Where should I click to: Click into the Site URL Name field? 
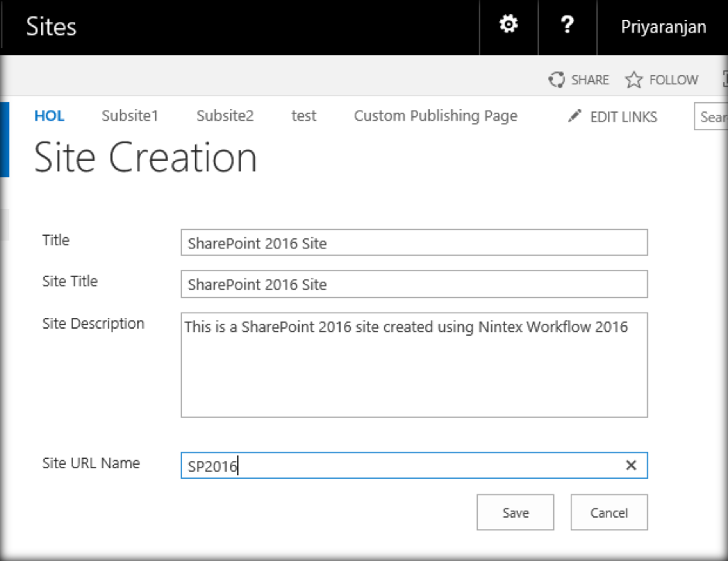click(x=403, y=466)
